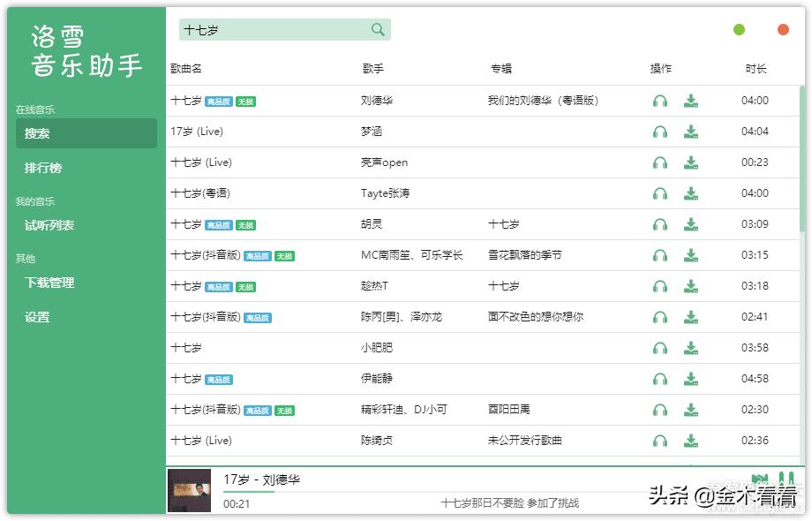Preview the 小肥肥 十七岁 song

[660, 348]
